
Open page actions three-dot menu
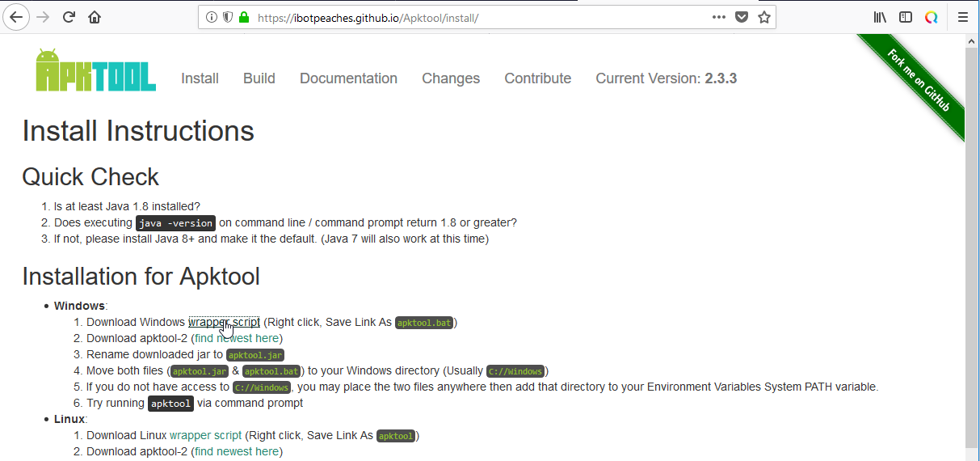718,17
